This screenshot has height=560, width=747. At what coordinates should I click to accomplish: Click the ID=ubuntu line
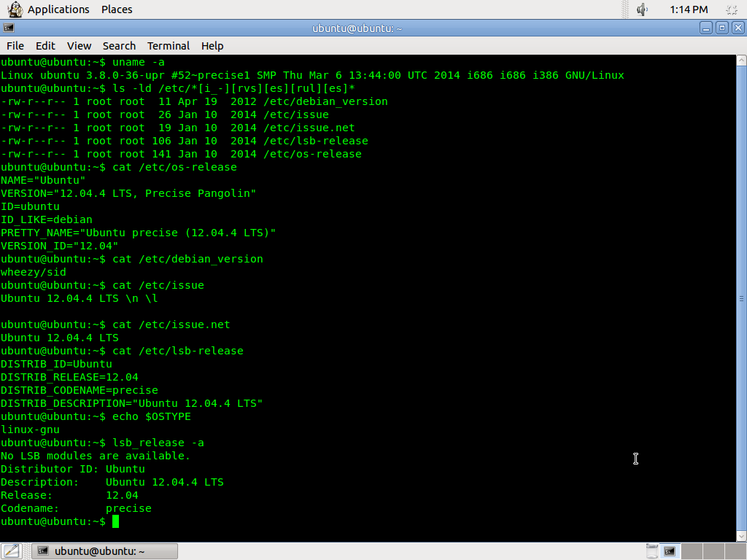pyautogui.click(x=30, y=206)
